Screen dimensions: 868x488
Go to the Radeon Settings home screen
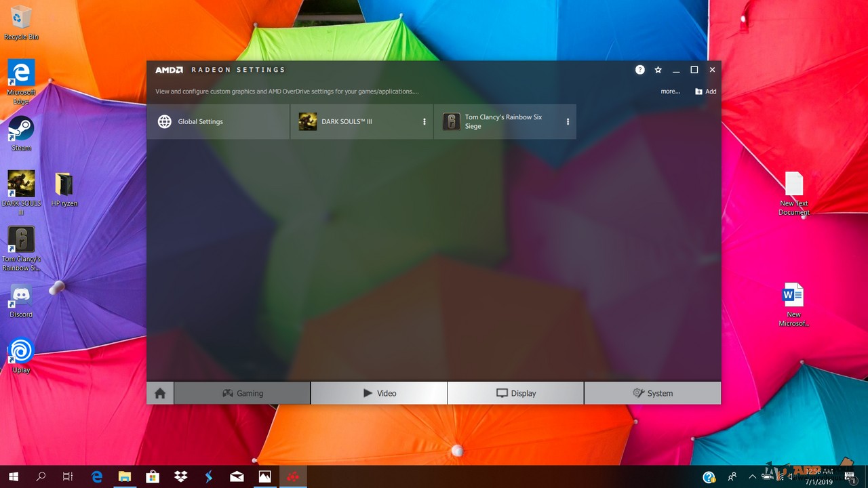tap(160, 393)
